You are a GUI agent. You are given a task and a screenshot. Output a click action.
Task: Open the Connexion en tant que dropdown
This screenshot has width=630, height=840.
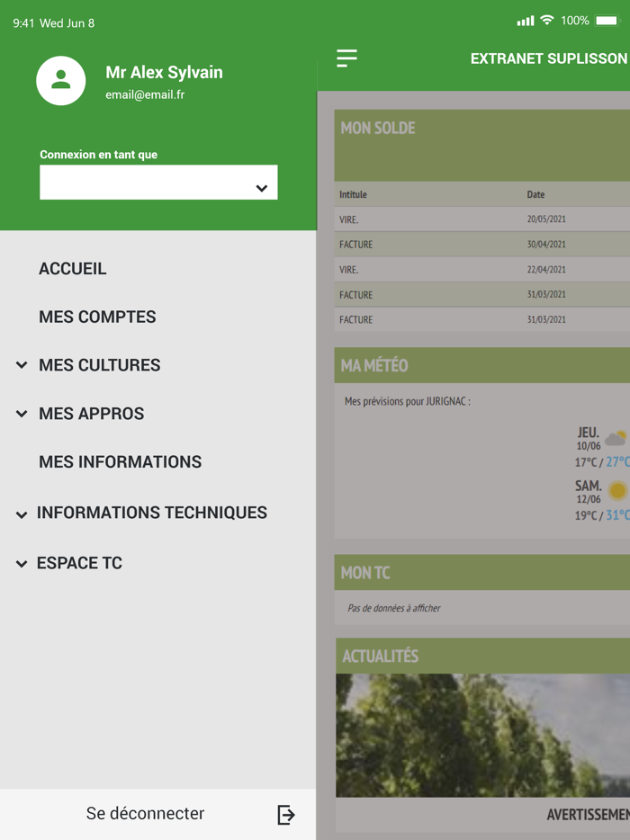158,183
